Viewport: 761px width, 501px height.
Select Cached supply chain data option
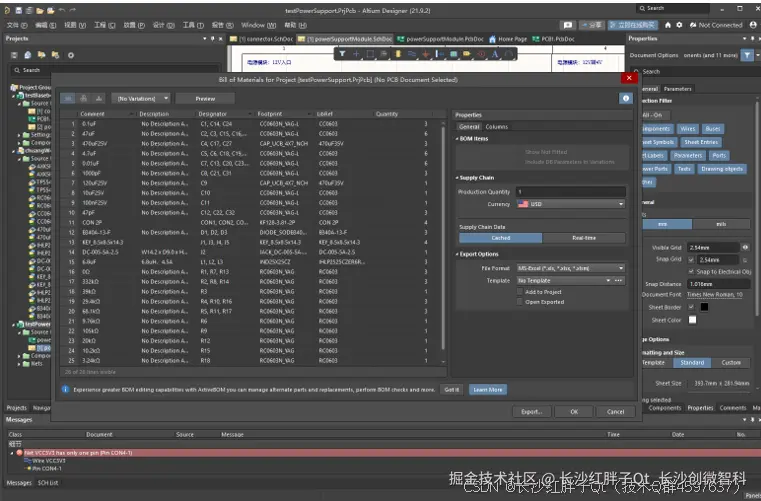pyautogui.click(x=500, y=238)
